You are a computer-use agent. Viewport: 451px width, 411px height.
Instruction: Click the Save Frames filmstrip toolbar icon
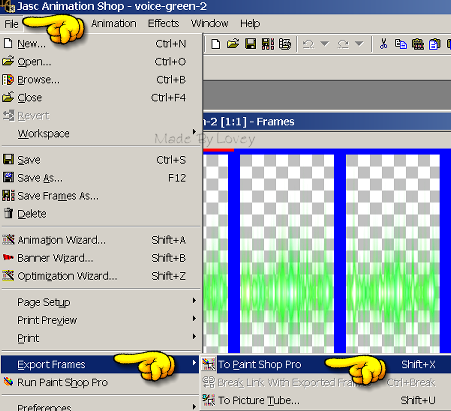[268, 44]
